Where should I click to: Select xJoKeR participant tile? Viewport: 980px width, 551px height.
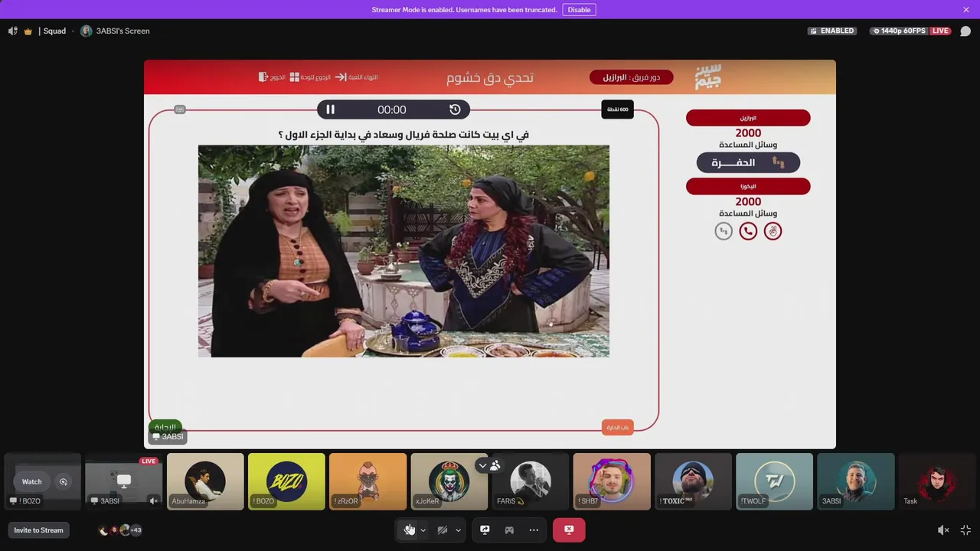click(x=449, y=481)
